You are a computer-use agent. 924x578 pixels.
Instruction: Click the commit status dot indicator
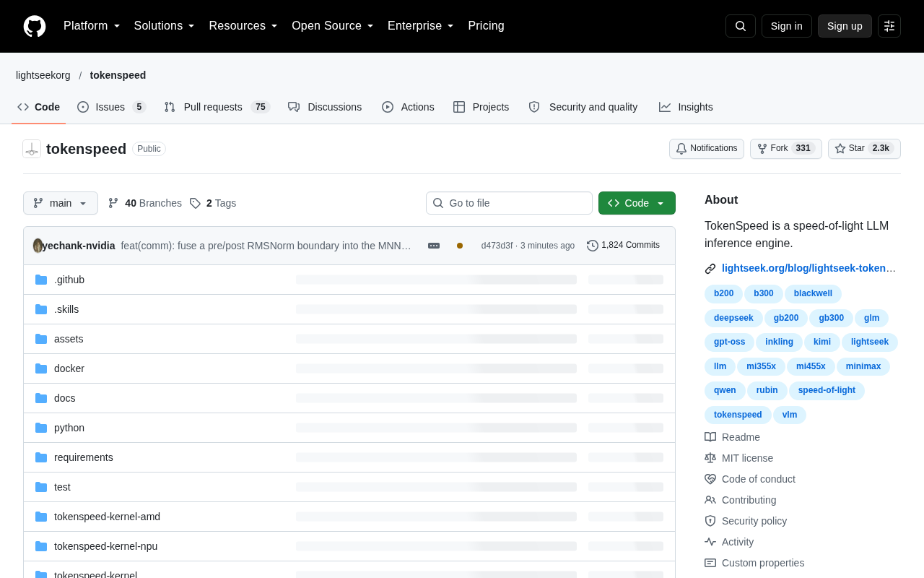tap(460, 246)
